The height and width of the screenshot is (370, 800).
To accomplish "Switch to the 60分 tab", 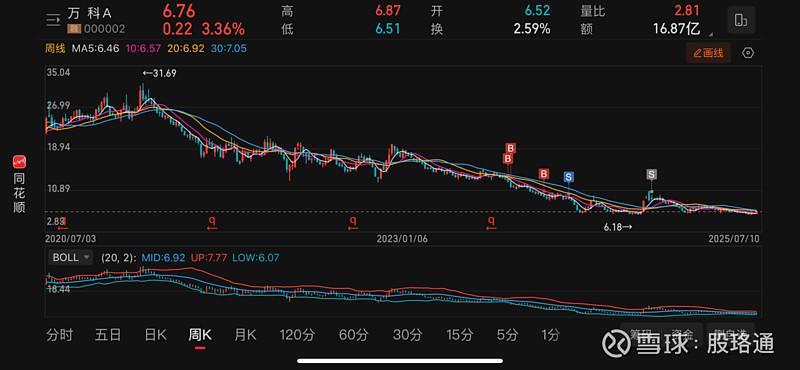I will click(x=354, y=335).
